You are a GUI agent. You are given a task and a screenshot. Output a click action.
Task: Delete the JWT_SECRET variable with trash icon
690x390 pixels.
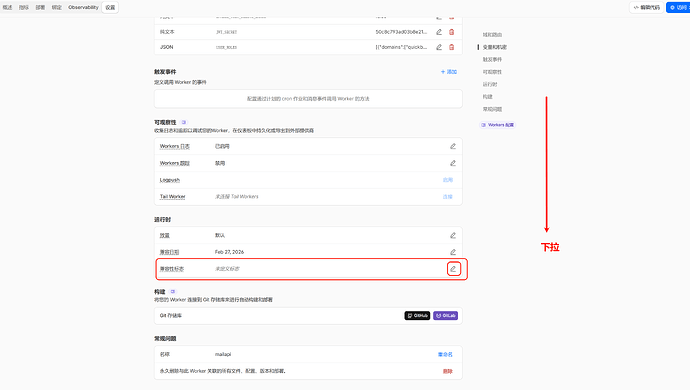[451, 32]
